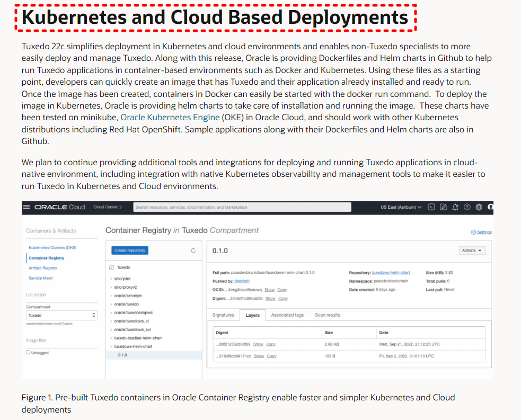Click the home icon next to Tuxedo
The image size is (521, 420).
tap(112, 267)
